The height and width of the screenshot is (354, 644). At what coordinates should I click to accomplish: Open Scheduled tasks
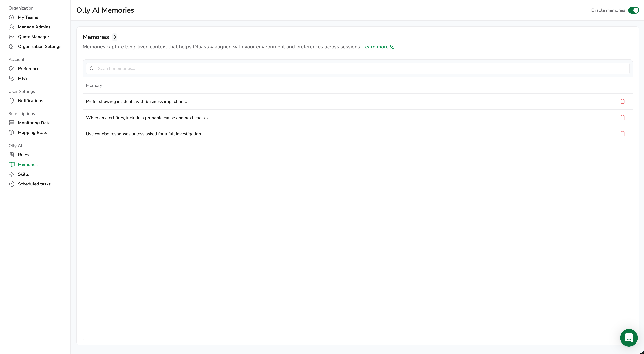pyautogui.click(x=34, y=184)
